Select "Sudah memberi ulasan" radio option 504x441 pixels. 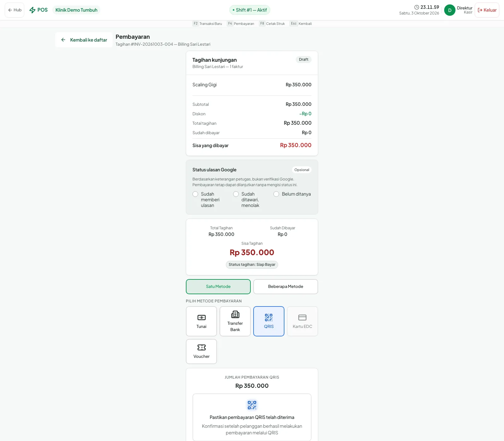pyautogui.click(x=195, y=194)
